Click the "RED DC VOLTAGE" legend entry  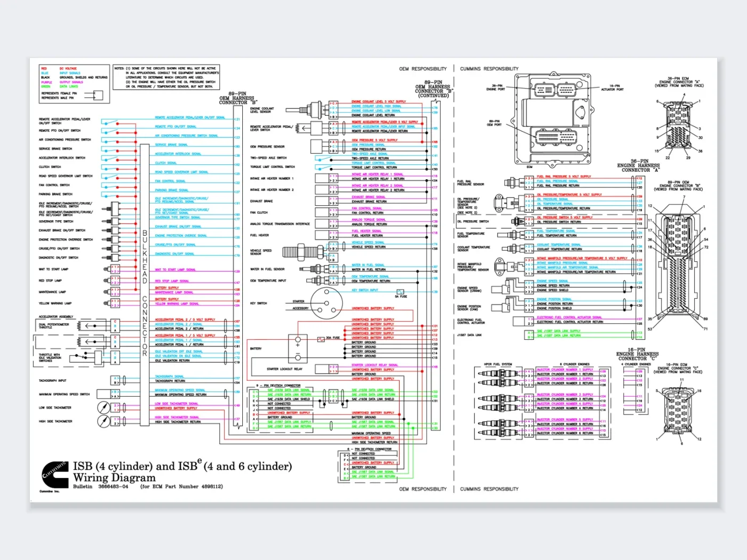click(x=59, y=68)
